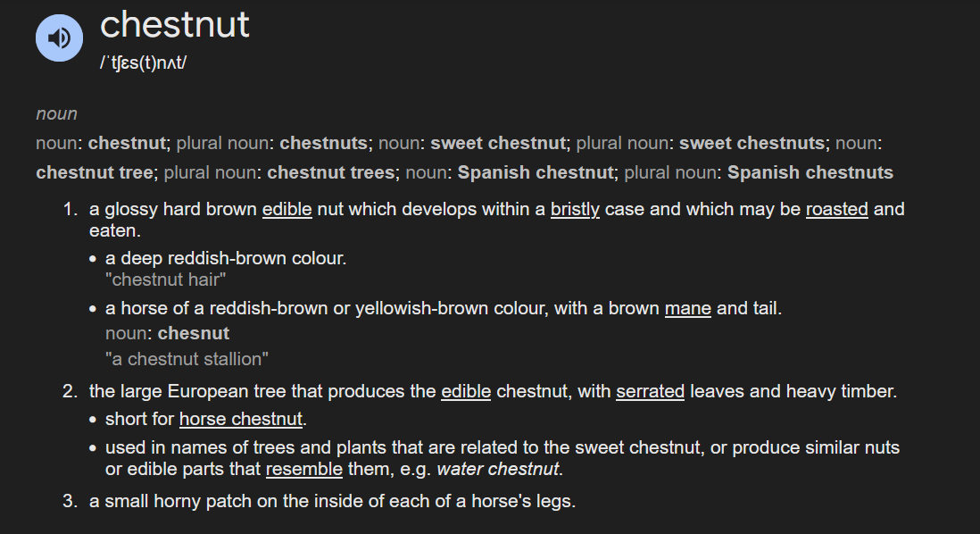Follow the 'serrated' leaves link
Image resolution: width=980 pixels, height=534 pixels.
click(651, 391)
